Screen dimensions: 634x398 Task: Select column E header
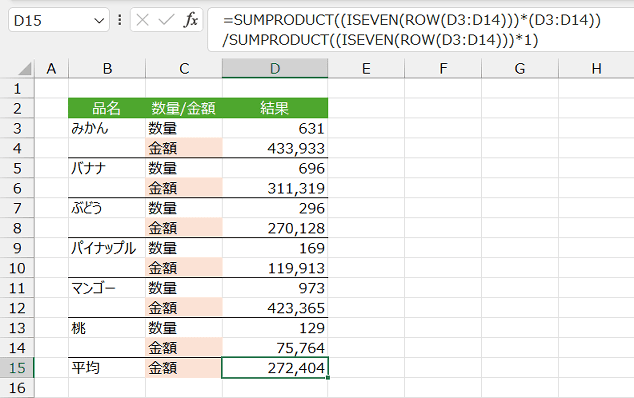click(x=366, y=68)
